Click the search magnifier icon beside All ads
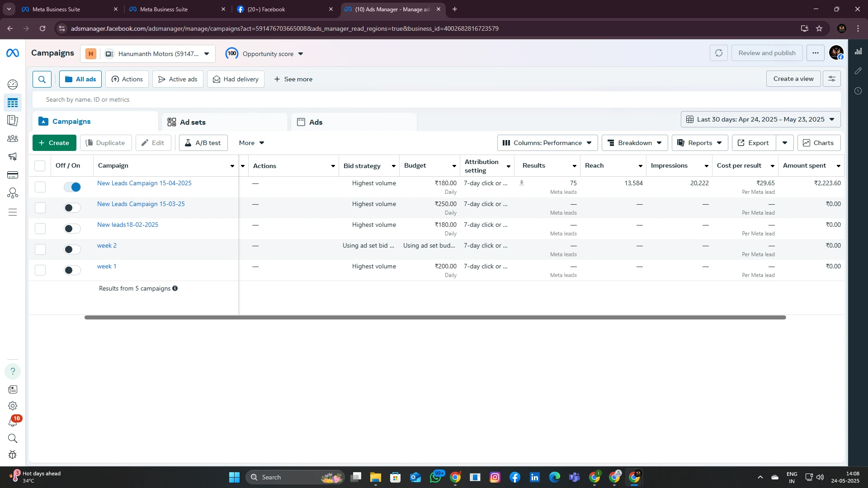 42,80
